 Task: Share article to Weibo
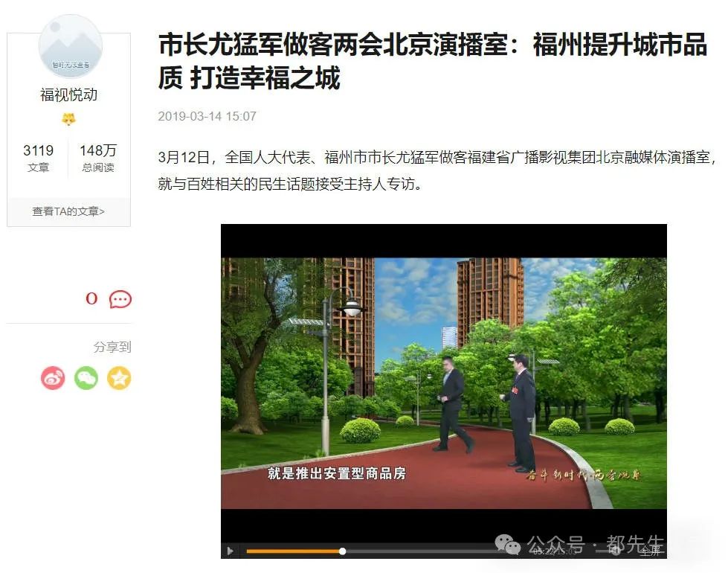[53, 378]
